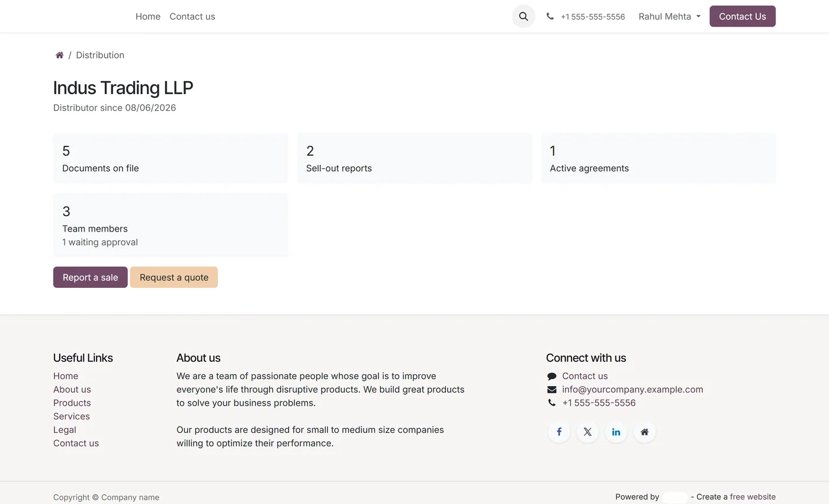Viewport: 829px width, 504px height.
Task: Click Products in Useful Links
Action: pos(72,403)
